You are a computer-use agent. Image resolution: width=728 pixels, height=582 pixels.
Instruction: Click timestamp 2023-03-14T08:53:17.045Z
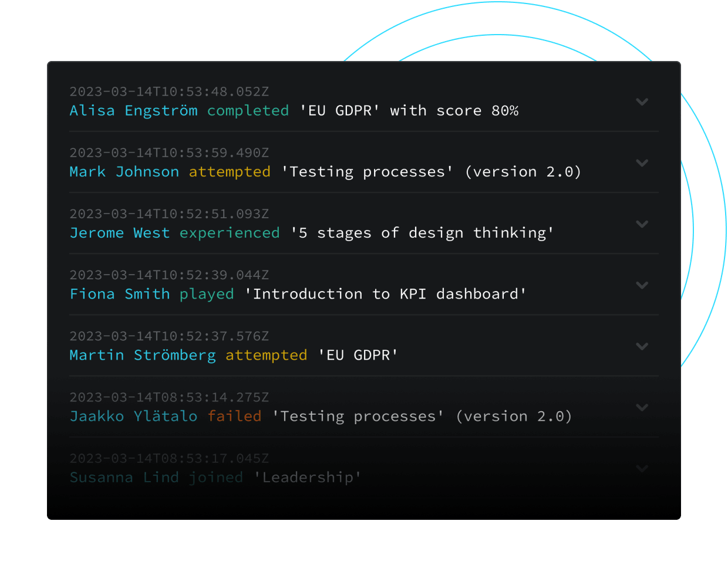coord(169,458)
